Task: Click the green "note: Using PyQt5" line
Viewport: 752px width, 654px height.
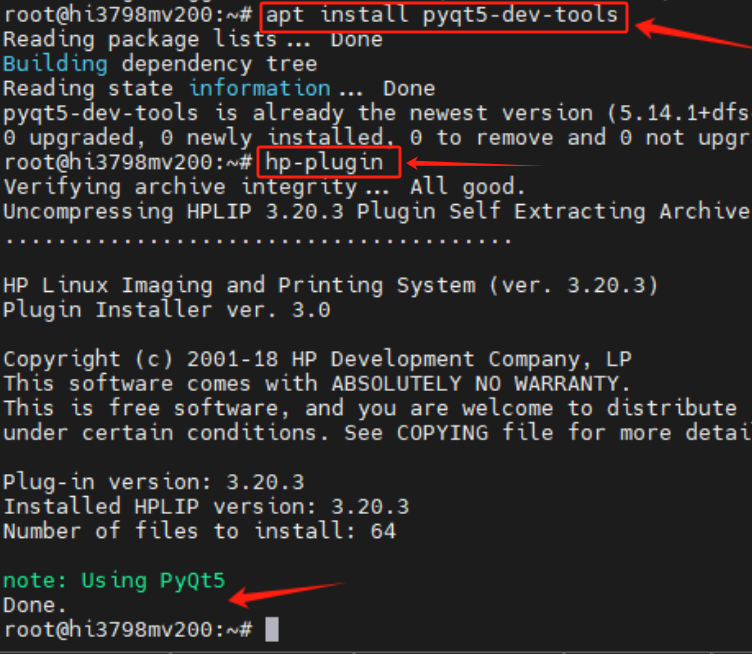Action: pyautogui.click(x=114, y=580)
